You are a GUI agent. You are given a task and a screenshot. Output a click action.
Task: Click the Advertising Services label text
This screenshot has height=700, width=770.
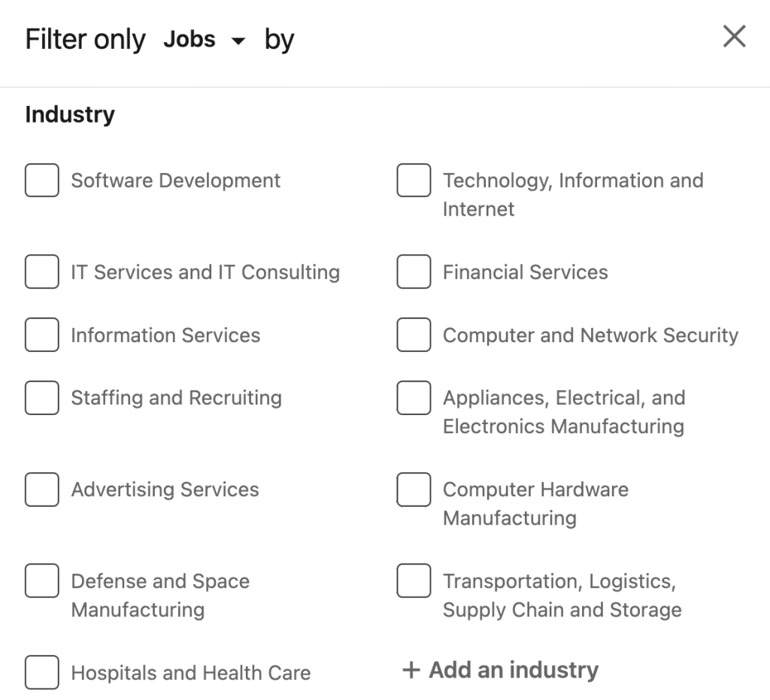(165, 489)
